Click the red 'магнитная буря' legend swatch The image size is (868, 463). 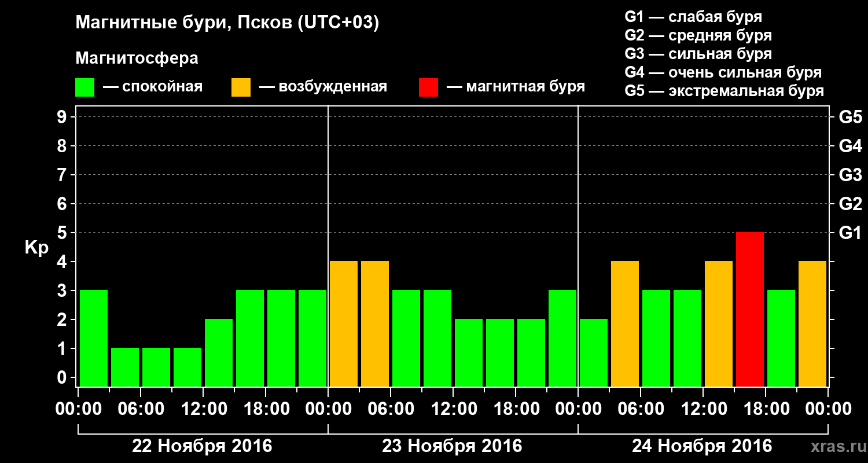point(428,87)
